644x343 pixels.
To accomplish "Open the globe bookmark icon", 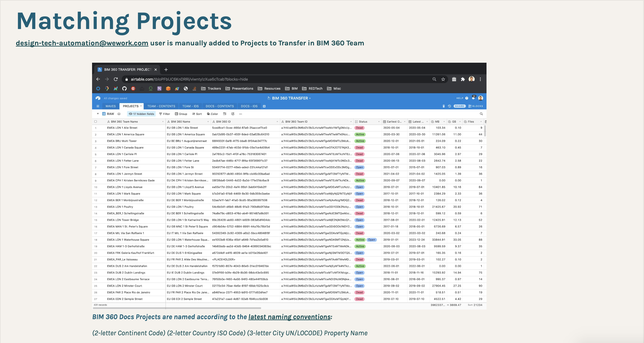I will coord(186,88).
